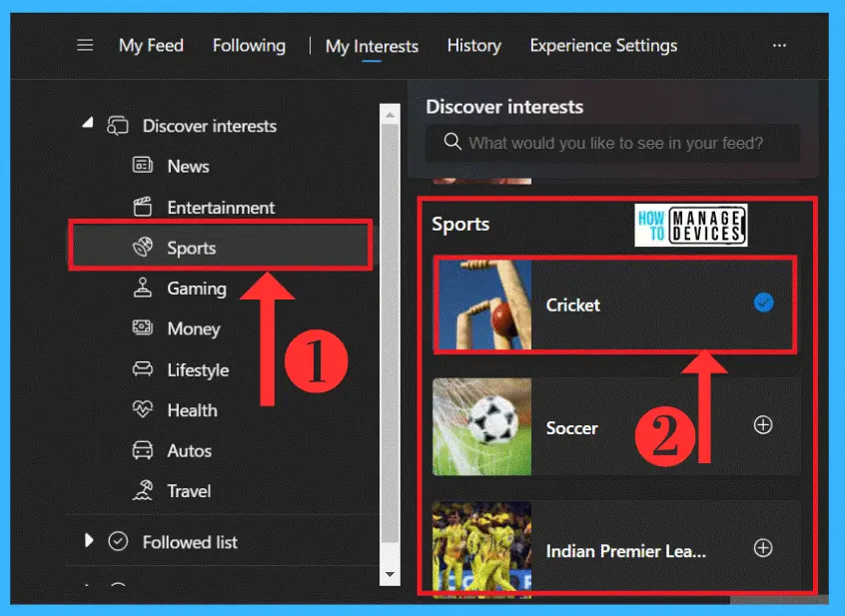Image resolution: width=845 pixels, height=616 pixels.
Task: Open the Entertainment category
Action: [221, 208]
